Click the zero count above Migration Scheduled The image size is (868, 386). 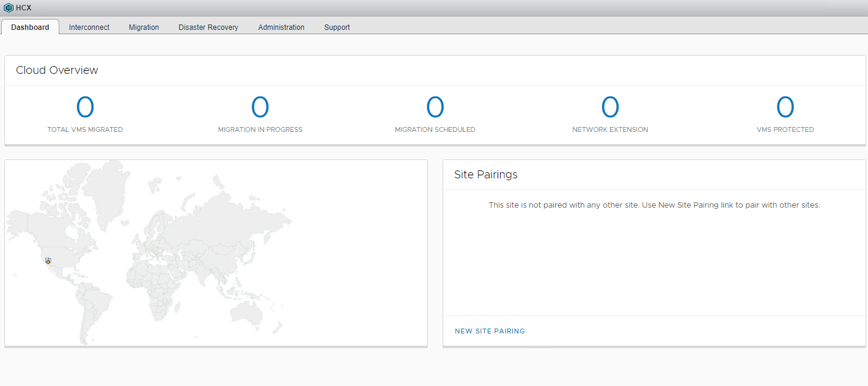coord(435,107)
